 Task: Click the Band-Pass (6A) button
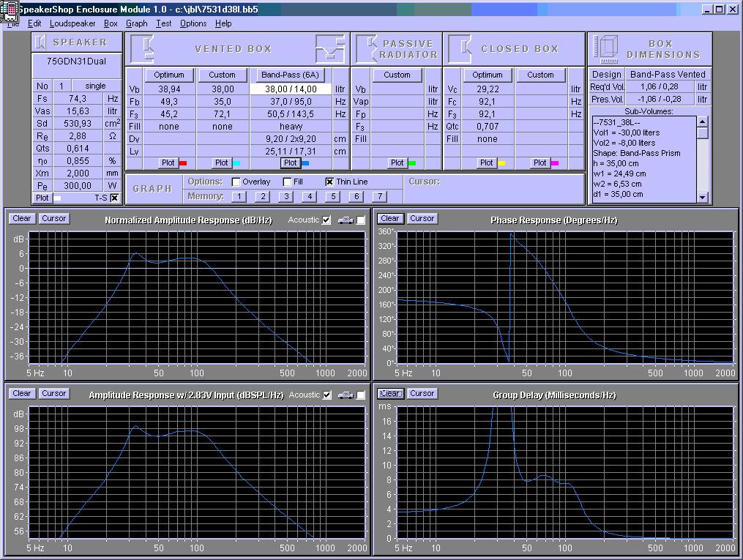pyautogui.click(x=291, y=75)
